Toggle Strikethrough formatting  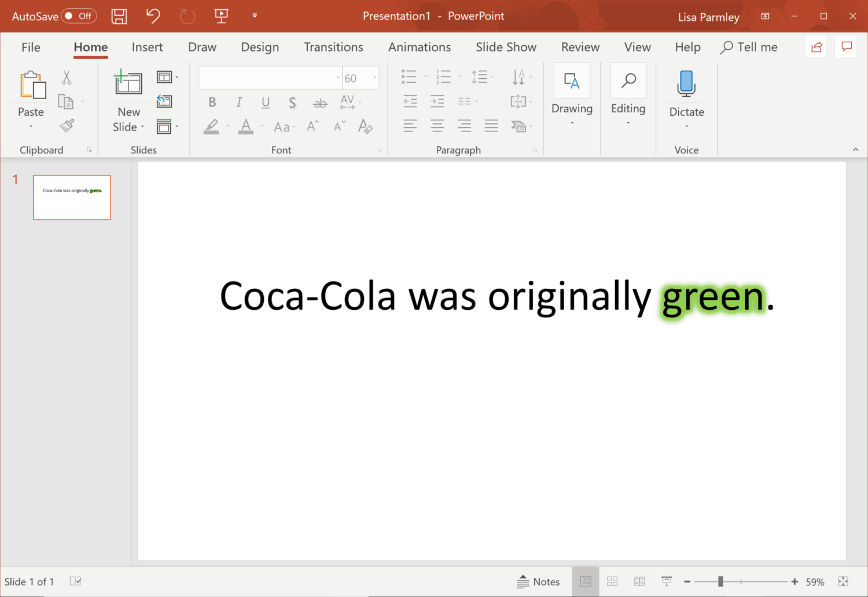pos(320,103)
